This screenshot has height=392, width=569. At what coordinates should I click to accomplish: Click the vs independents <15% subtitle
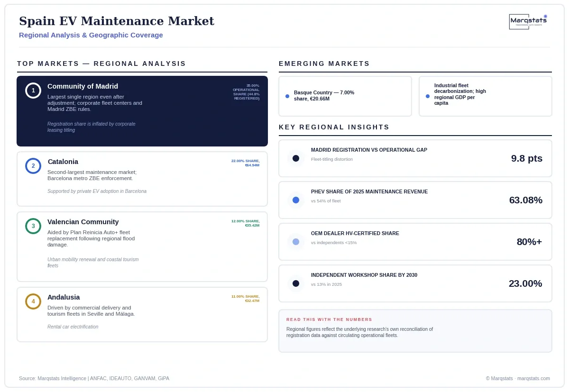pyautogui.click(x=334, y=243)
